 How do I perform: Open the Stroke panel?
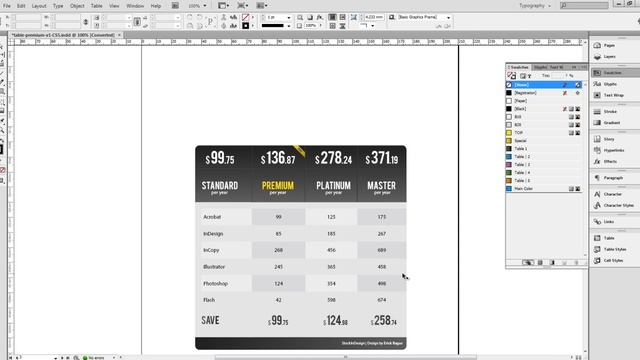point(605,111)
